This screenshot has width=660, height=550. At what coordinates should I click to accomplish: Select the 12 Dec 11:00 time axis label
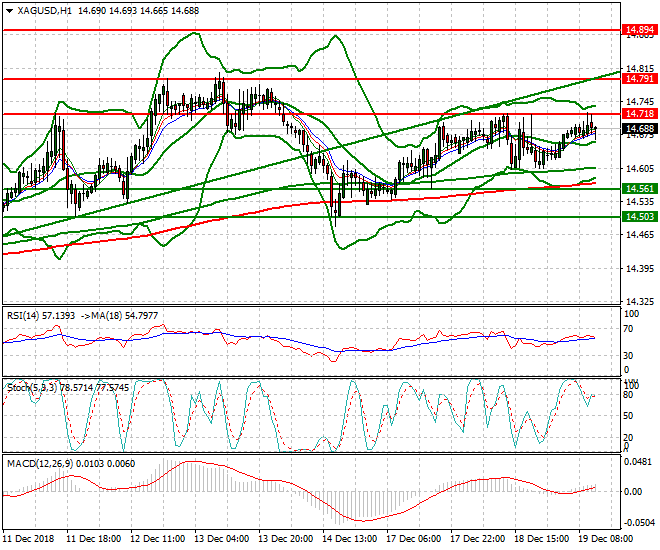pyautogui.click(x=158, y=539)
